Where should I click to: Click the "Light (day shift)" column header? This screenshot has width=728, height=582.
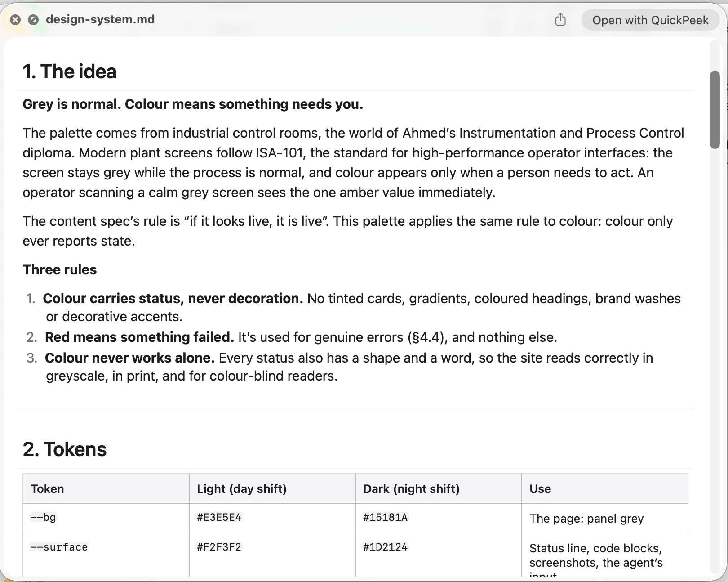point(272,488)
